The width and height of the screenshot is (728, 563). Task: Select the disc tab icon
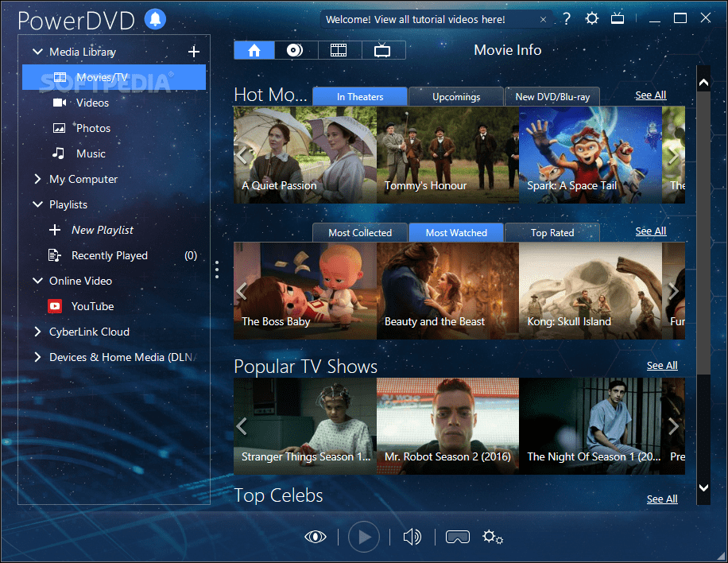pos(296,50)
